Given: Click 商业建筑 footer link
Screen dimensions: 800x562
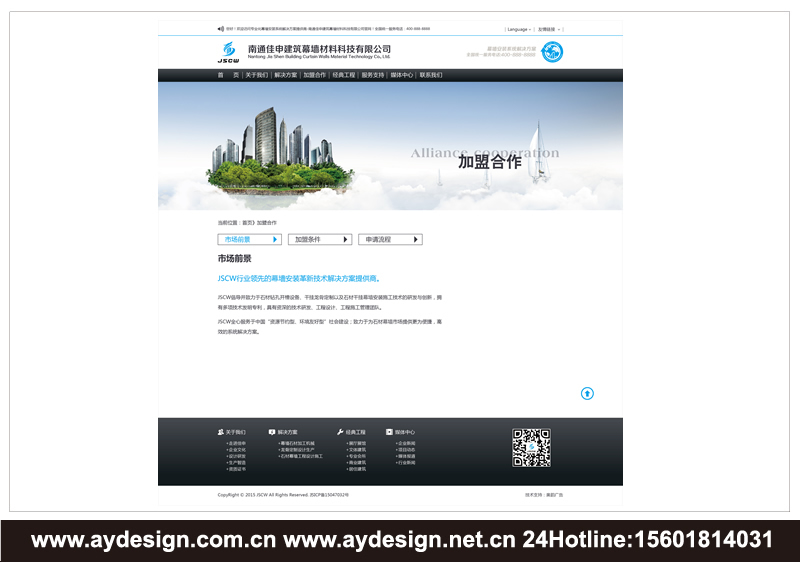Looking at the screenshot, I should click(x=357, y=463).
